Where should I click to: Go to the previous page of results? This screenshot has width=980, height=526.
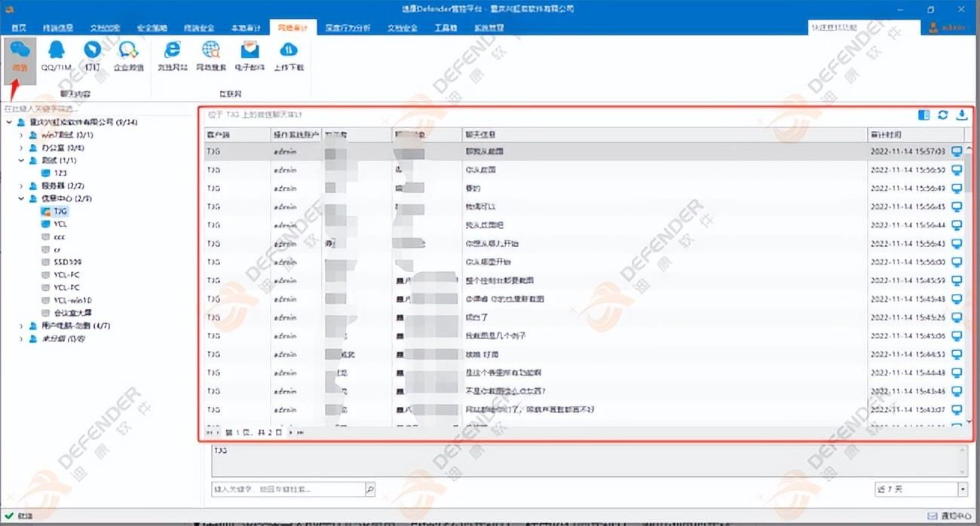[219, 433]
